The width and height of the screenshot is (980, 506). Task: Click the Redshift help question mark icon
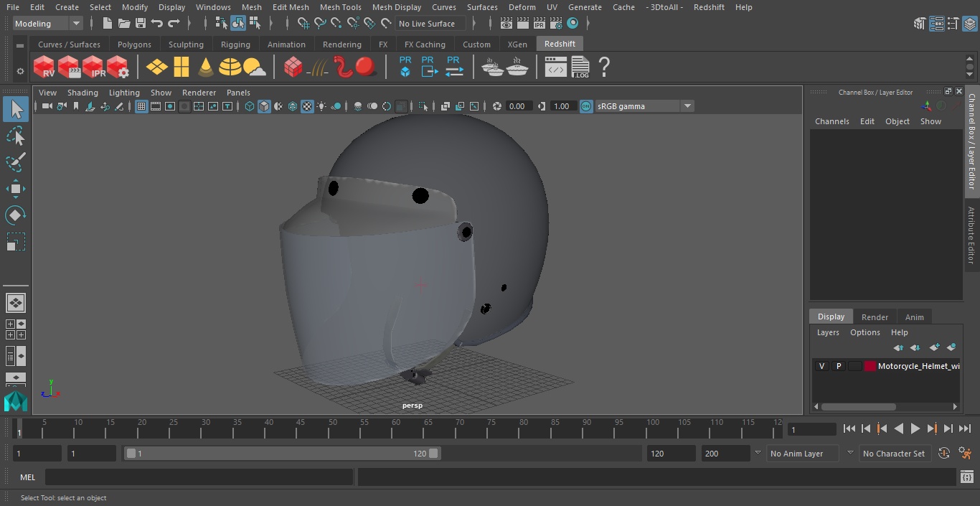tap(604, 67)
